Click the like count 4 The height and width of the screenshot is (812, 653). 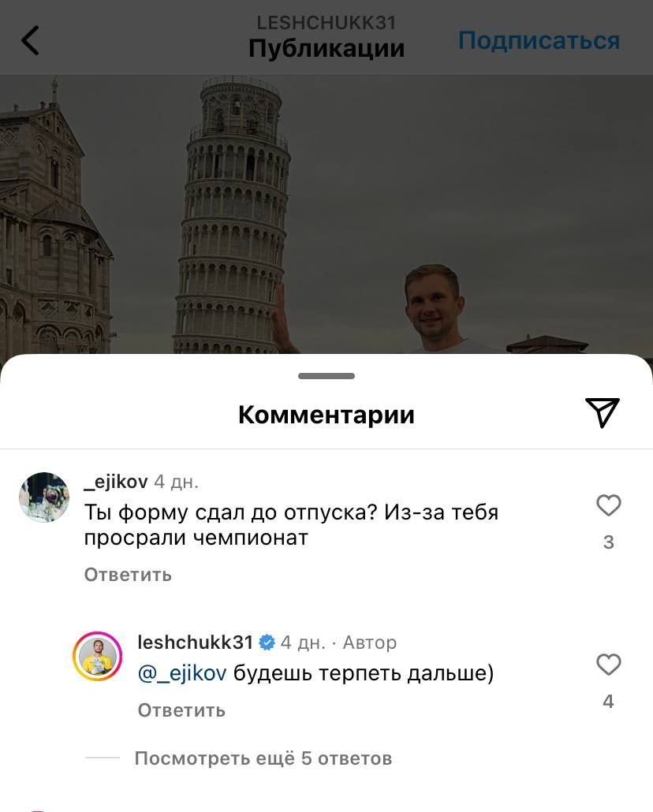pyautogui.click(x=608, y=702)
